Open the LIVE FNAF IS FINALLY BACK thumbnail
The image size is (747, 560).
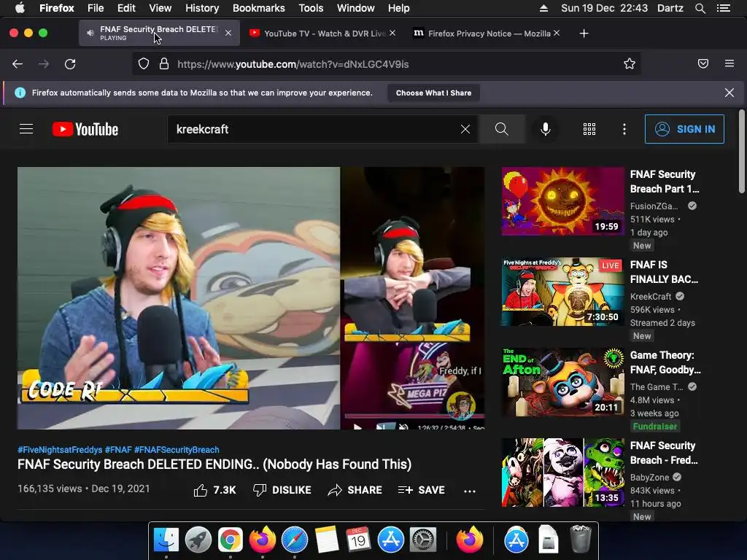click(x=562, y=292)
